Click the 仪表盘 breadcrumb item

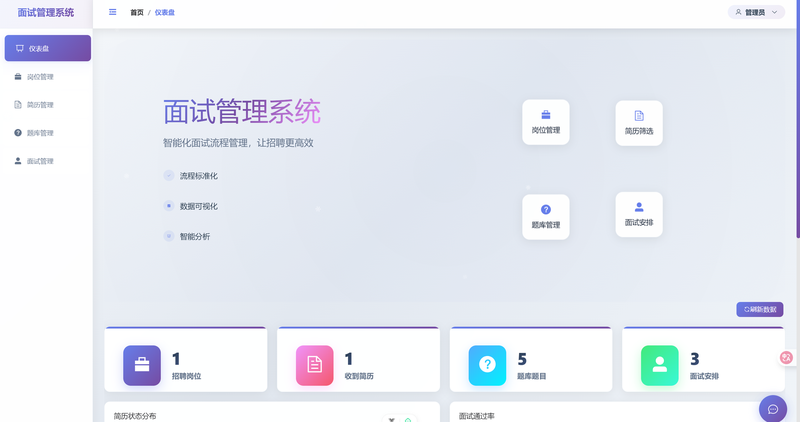click(164, 12)
